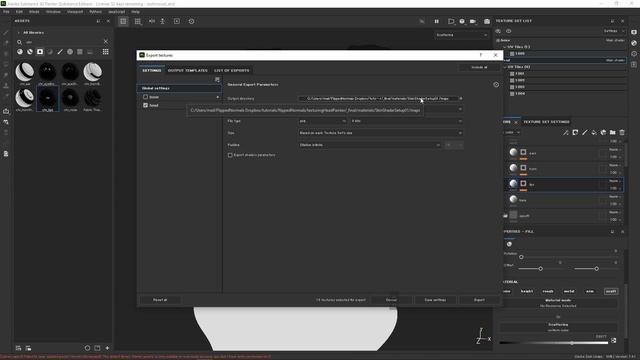Image resolution: width=640 pixels, height=360 pixels.
Task: Add a paint layer with brush icon
Action: point(584,133)
